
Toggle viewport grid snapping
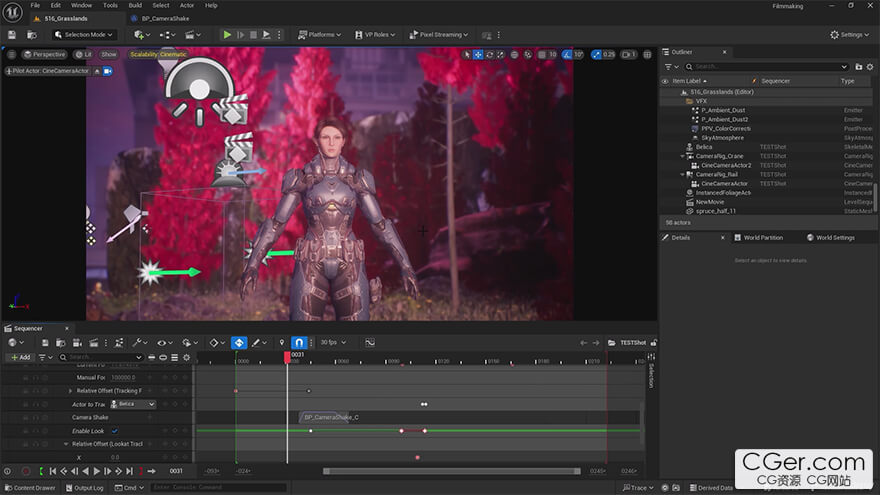tap(542, 54)
